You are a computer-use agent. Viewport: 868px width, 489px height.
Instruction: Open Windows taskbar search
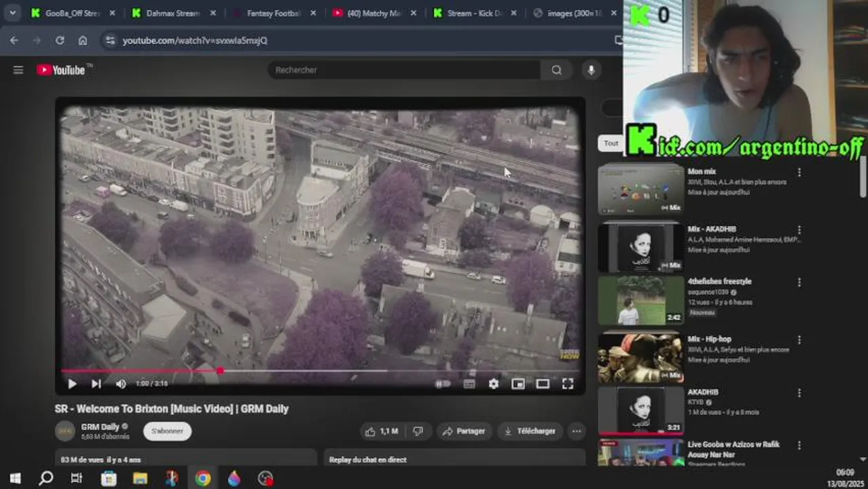click(x=46, y=478)
